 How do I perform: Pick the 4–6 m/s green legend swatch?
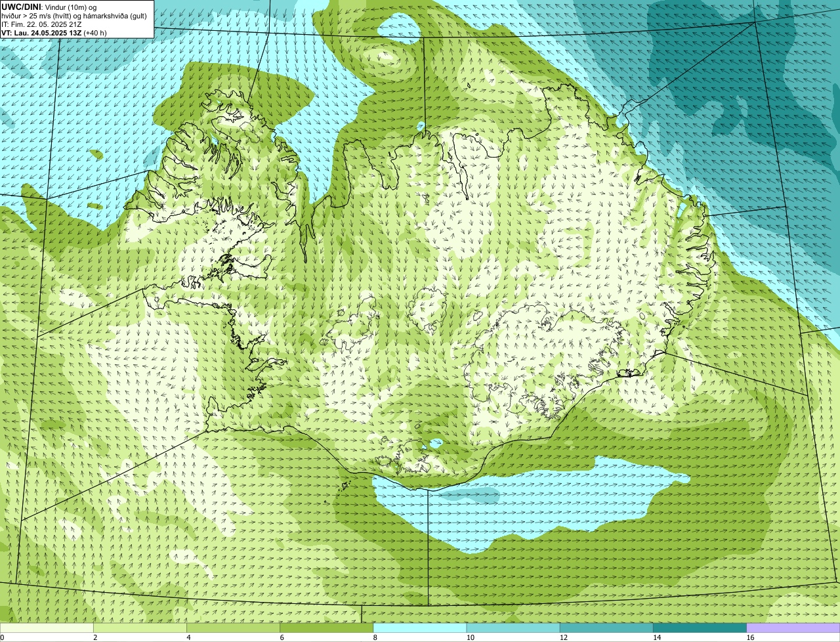pyautogui.click(x=234, y=628)
